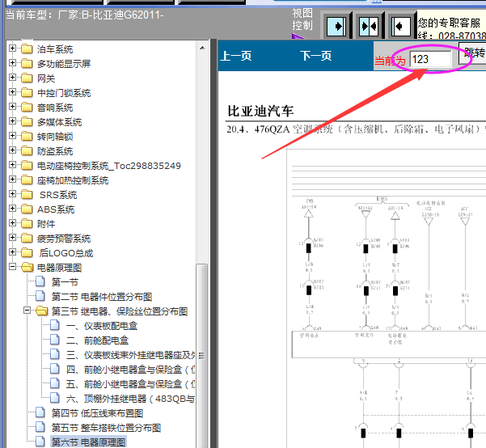Select 电动座椅控制系统_Toc298835249 folder icon
Screen dimensions: 486x448
tap(27, 165)
